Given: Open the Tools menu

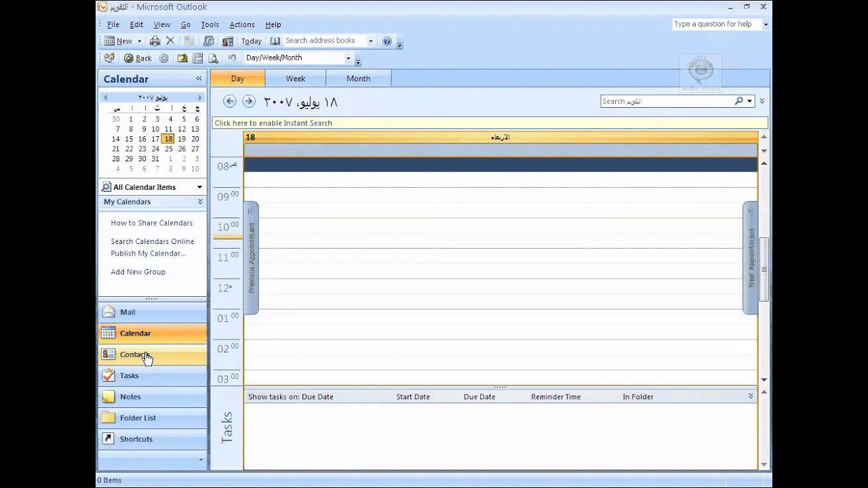Looking at the screenshot, I should [210, 24].
